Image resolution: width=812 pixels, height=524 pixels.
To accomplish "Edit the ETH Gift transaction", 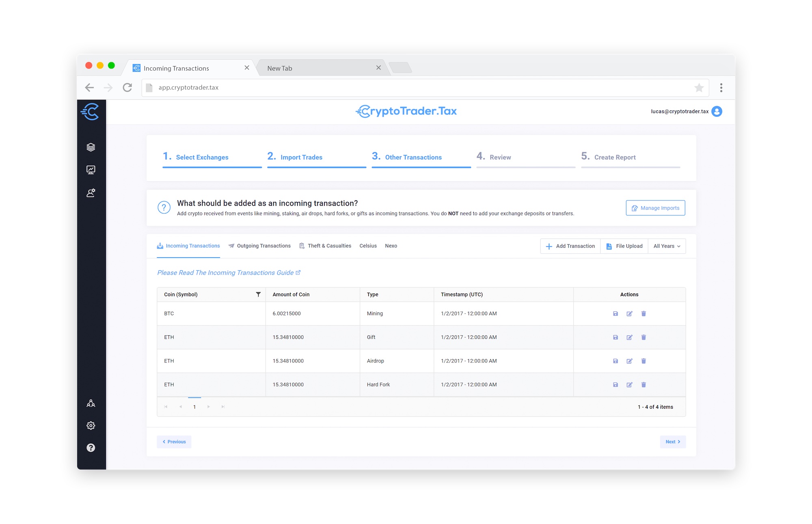I will point(630,337).
